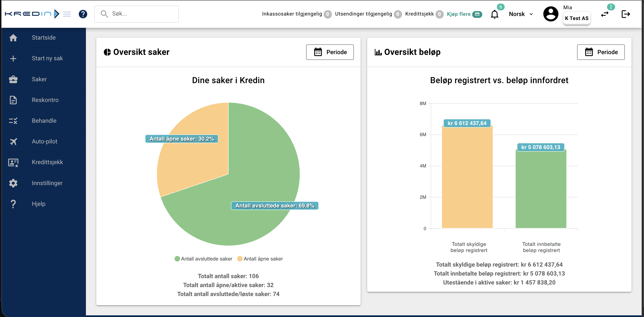Open the user profile avatar icon

click(x=551, y=14)
